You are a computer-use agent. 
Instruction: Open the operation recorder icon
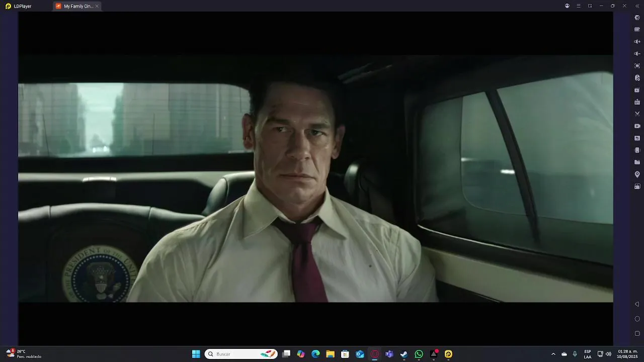[637, 78]
